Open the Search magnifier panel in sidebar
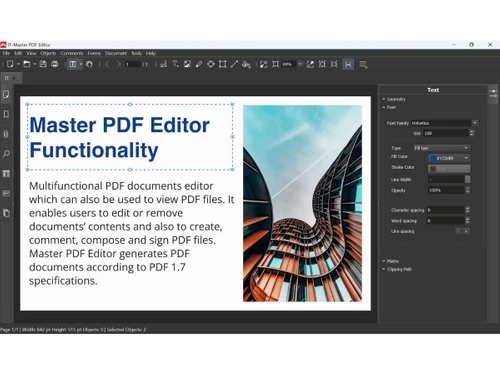 (x=6, y=154)
